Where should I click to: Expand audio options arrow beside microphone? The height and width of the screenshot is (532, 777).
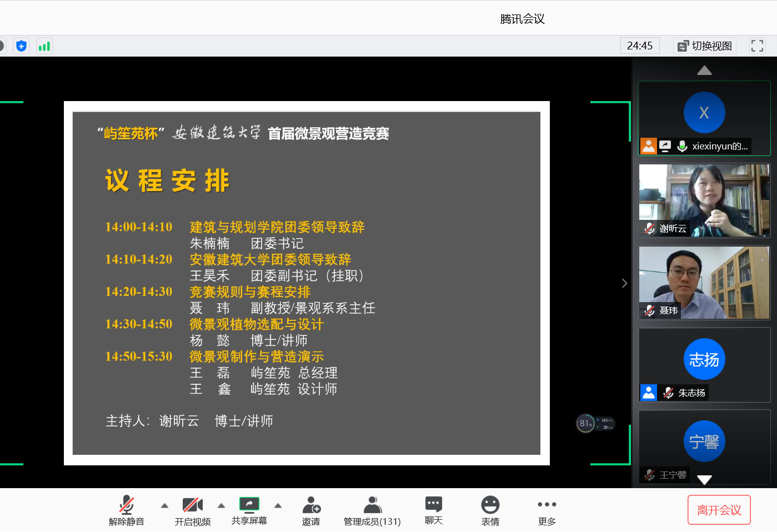(164, 505)
